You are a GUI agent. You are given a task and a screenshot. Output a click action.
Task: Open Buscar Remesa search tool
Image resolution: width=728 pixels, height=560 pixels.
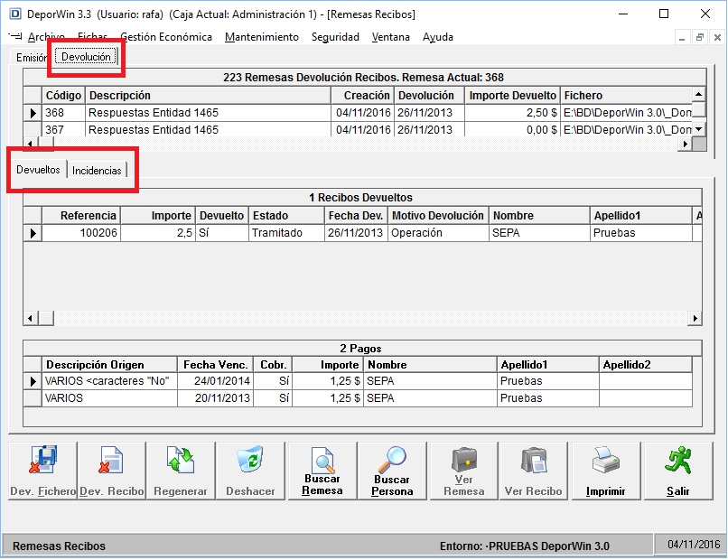[x=322, y=471]
